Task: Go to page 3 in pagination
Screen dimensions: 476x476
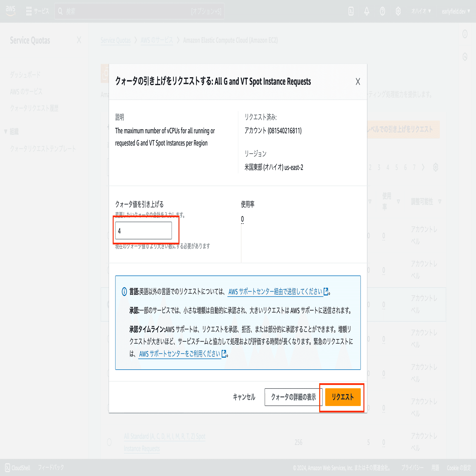Action: tap(379, 167)
